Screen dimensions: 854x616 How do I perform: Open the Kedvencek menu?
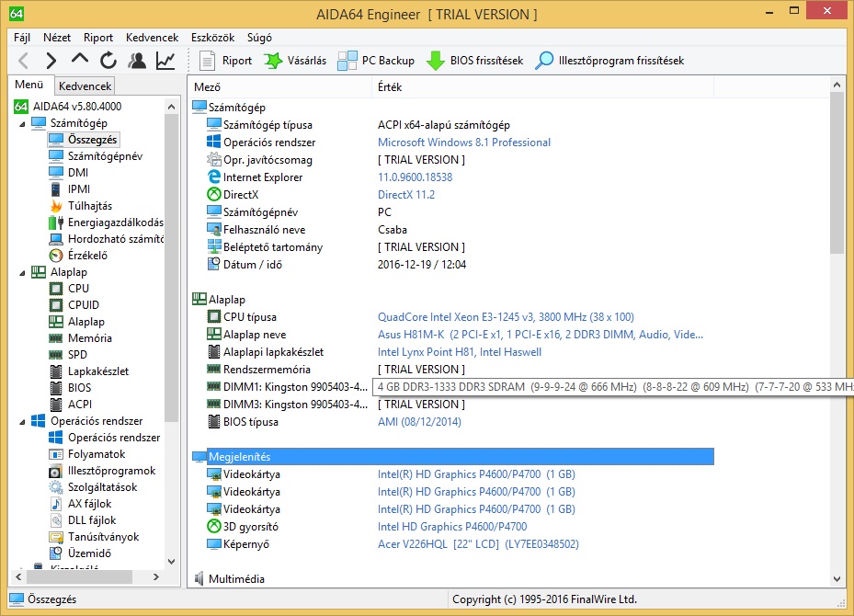(x=152, y=38)
